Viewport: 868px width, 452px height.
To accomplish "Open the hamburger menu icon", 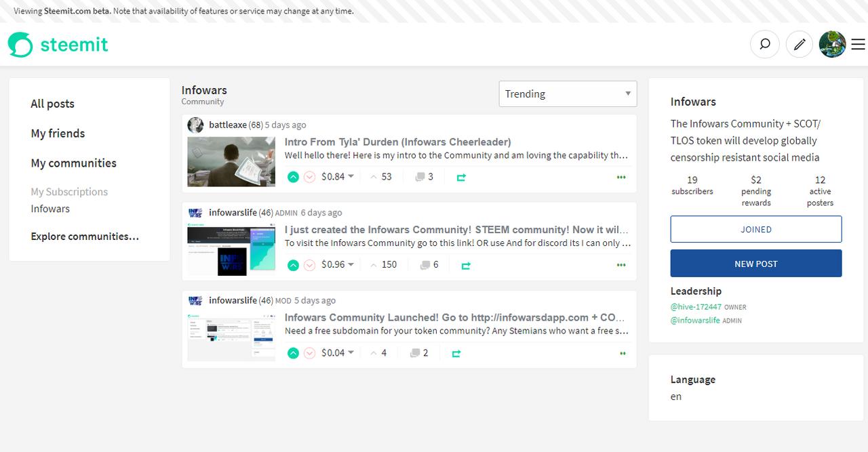I will pos(858,45).
